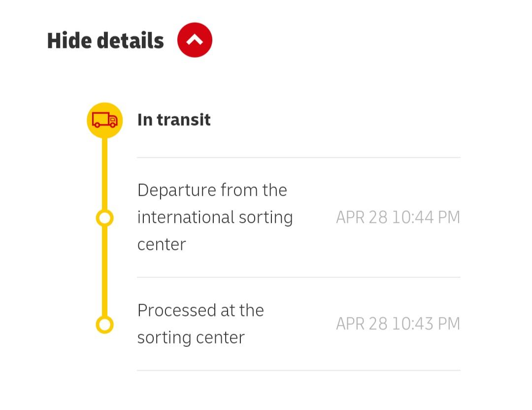
Task: Click "APR 28" date beside 10:43 PM
Action: click(362, 324)
